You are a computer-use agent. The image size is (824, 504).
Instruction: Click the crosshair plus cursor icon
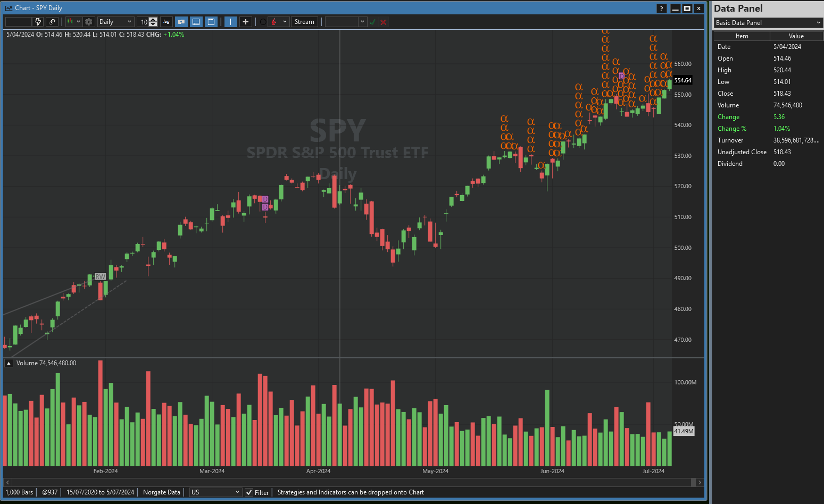[x=245, y=22]
